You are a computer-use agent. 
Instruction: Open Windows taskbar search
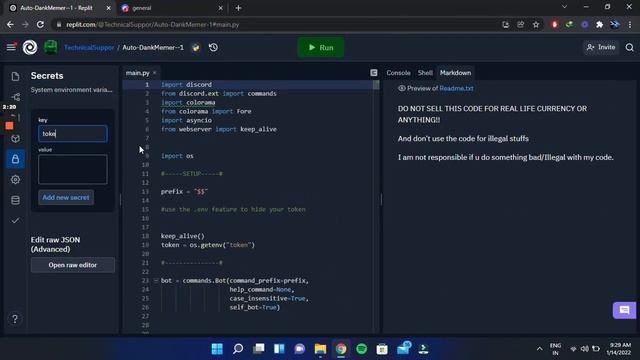click(238, 349)
